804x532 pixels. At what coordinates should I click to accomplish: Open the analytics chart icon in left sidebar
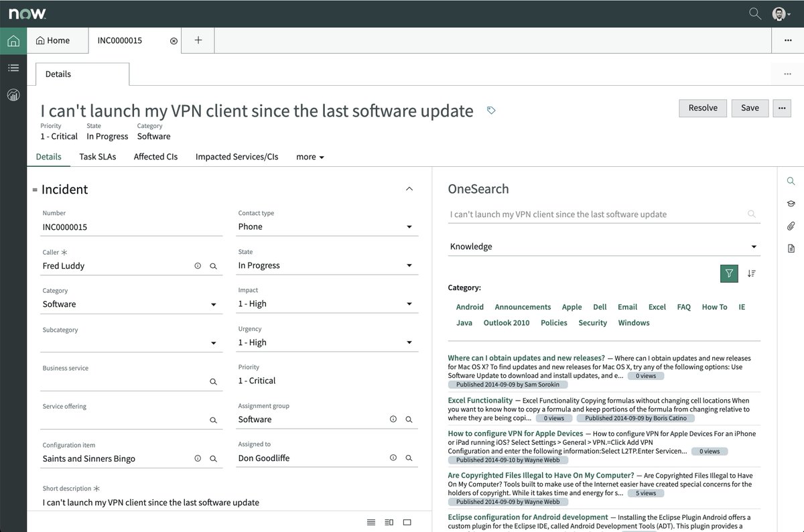point(13,94)
